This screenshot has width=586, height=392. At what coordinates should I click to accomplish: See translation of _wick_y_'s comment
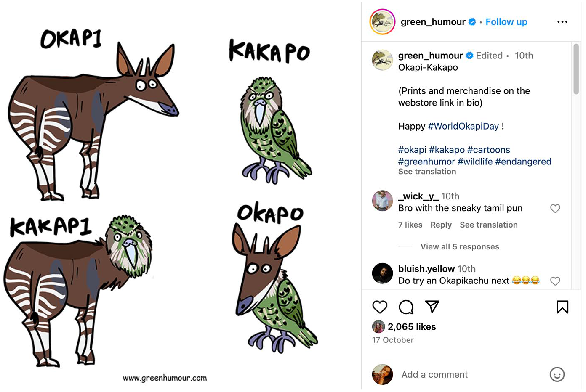489,225
